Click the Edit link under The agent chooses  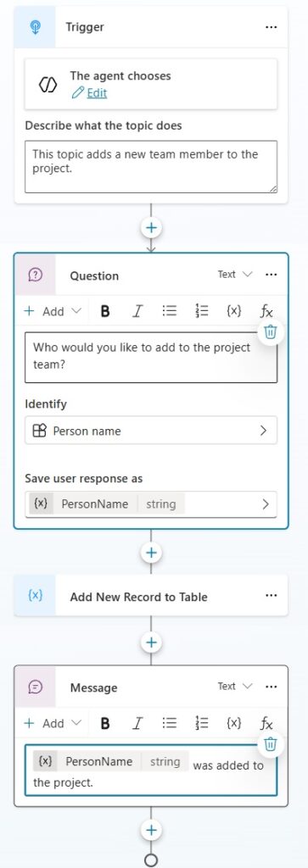coord(97,93)
